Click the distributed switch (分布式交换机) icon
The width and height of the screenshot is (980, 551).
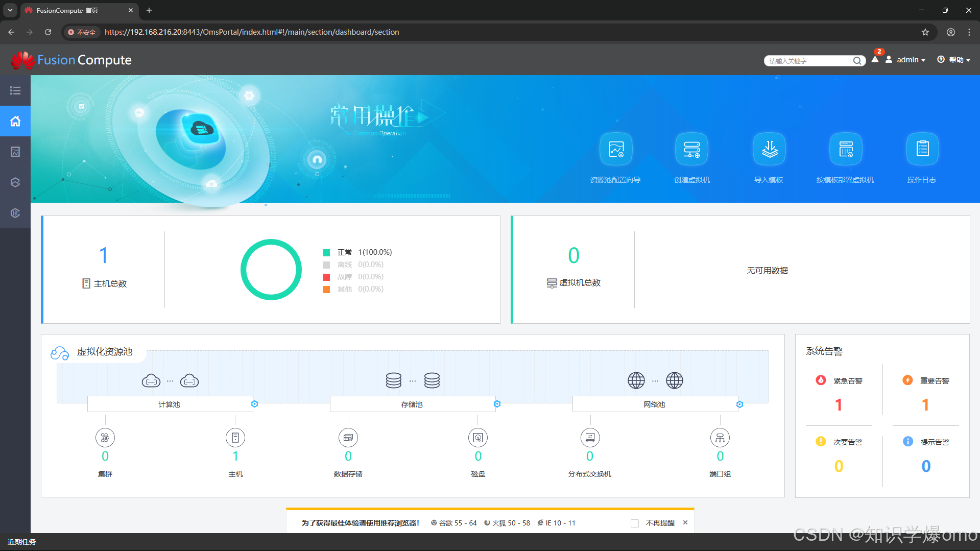[x=590, y=438]
